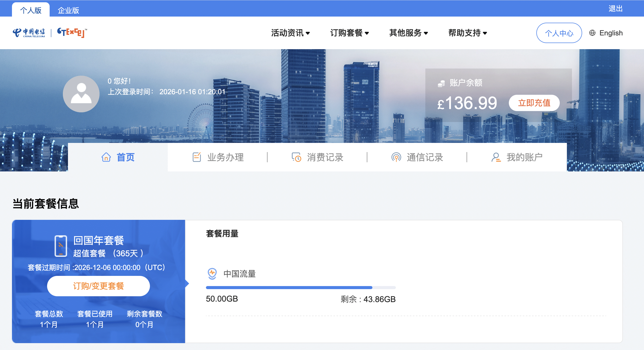
Task: Click the CTExcel brand logo
Action: point(72,33)
